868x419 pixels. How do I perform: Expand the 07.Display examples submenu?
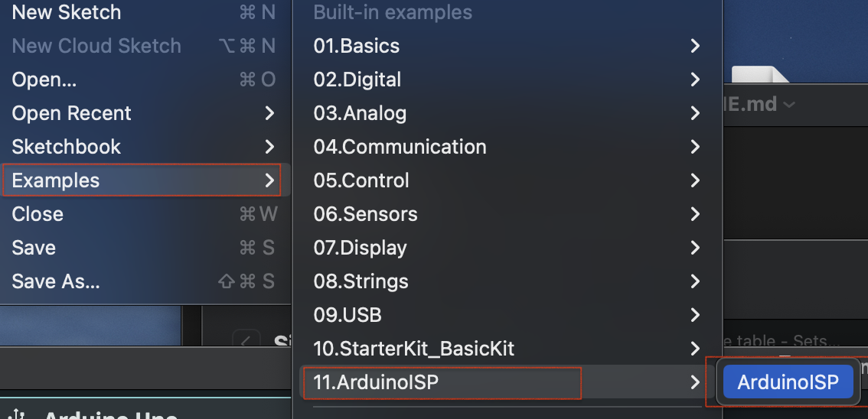360,248
